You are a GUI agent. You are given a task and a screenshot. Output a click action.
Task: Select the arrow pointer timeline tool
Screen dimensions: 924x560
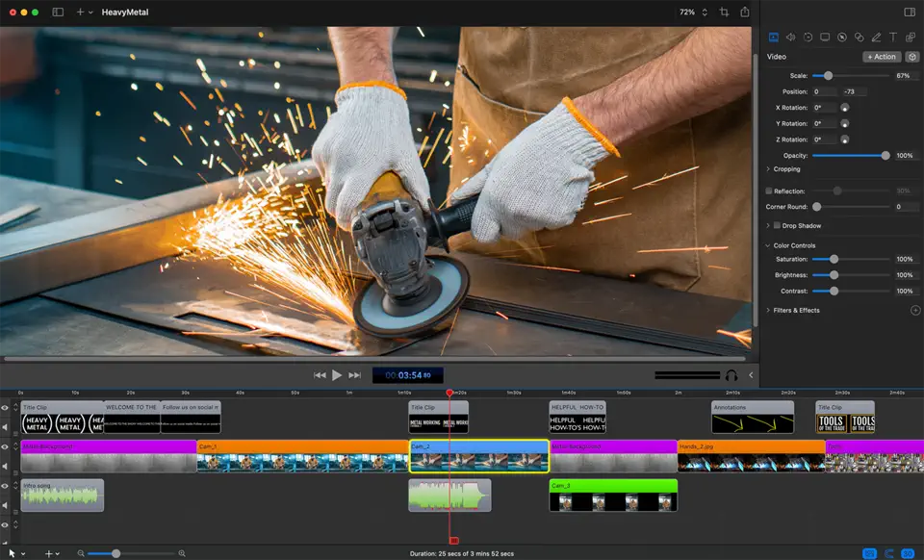pos(12,553)
